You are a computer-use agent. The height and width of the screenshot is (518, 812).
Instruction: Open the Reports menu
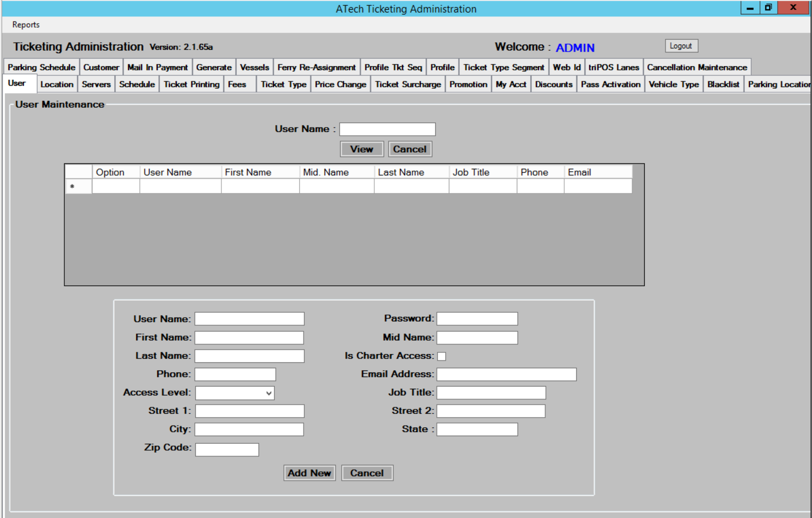click(26, 24)
